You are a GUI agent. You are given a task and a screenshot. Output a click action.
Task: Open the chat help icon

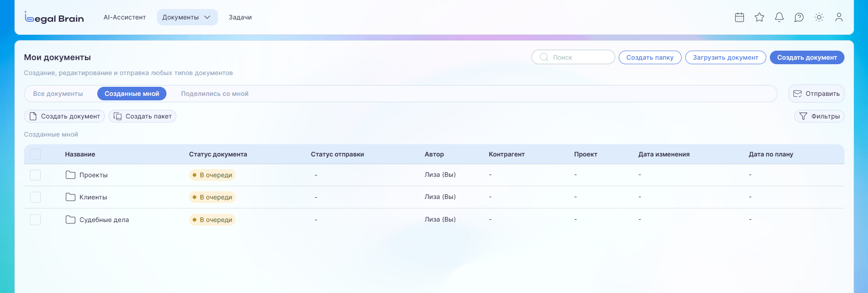799,17
